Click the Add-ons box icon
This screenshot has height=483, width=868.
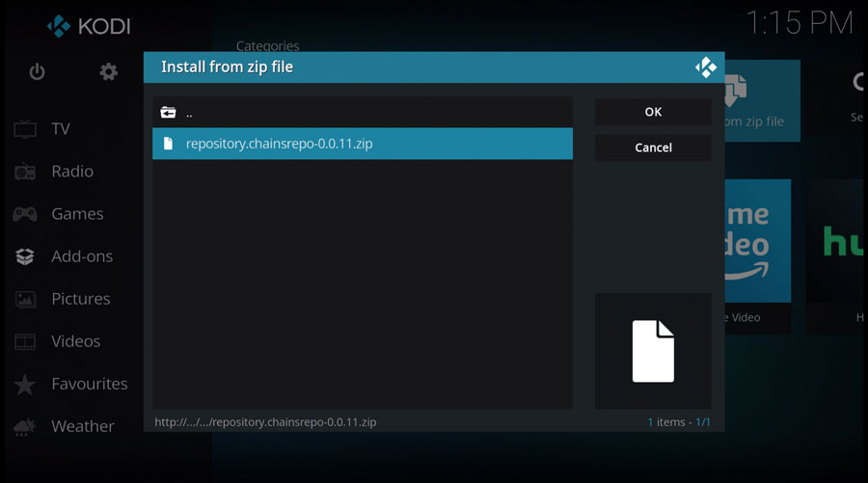coord(25,256)
